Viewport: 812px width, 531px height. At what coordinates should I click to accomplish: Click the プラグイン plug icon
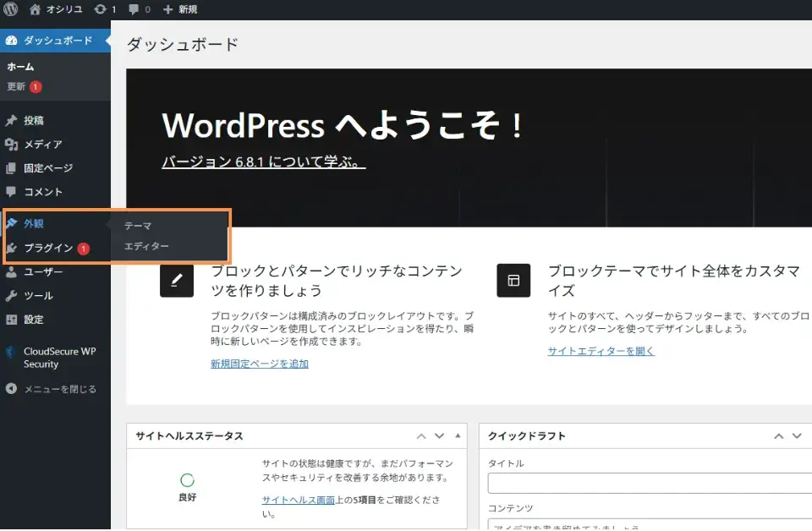(11, 248)
